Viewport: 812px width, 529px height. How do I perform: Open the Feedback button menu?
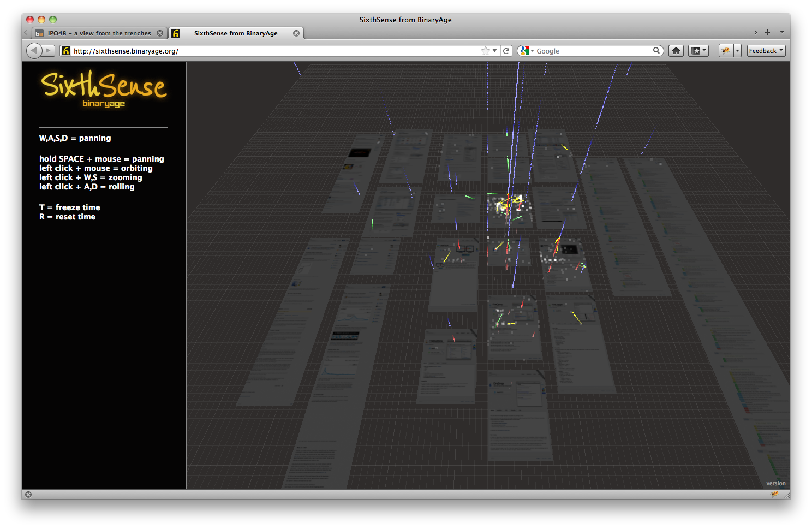766,51
